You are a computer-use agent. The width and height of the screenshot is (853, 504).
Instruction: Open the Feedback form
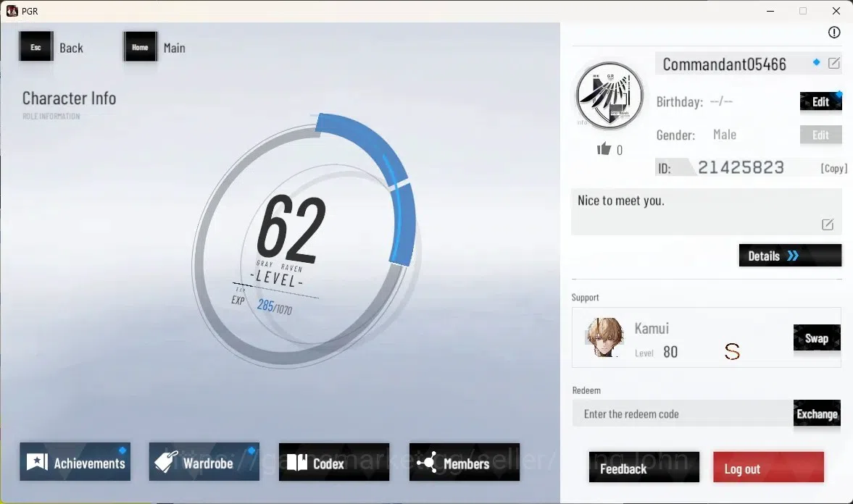pos(644,468)
